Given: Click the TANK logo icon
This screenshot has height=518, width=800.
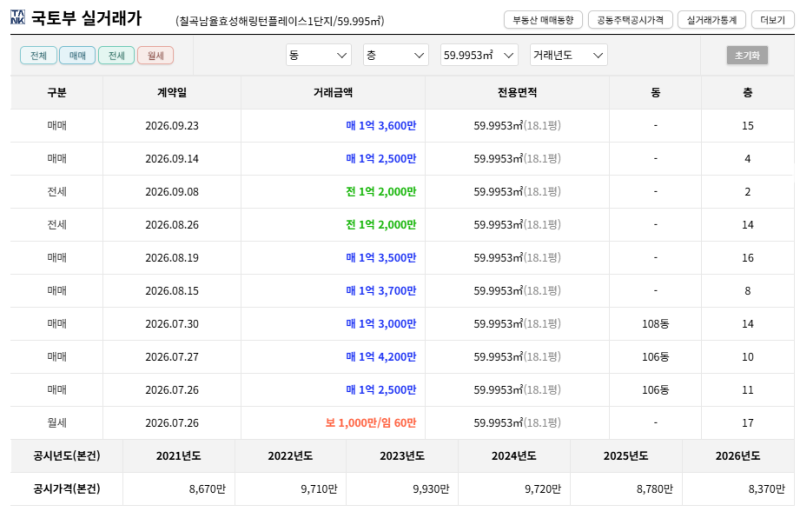Looking at the screenshot, I should pos(17,17).
